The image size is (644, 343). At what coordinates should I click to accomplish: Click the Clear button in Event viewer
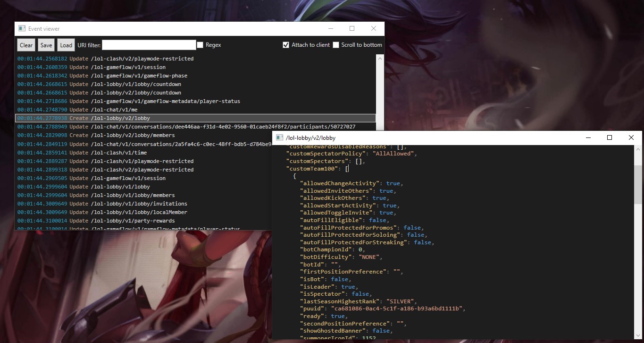pyautogui.click(x=26, y=45)
